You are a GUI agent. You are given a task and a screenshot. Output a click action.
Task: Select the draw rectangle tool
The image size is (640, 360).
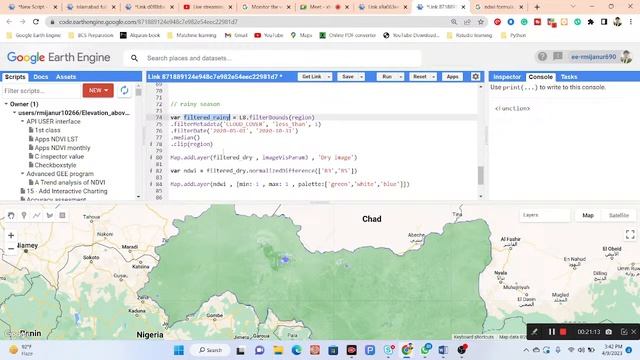click(x=62, y=215)
